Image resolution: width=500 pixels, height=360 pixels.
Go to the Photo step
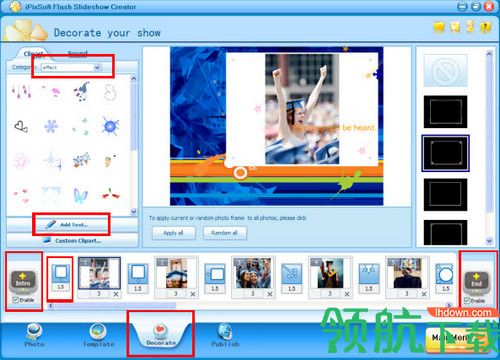click(34, 336)
